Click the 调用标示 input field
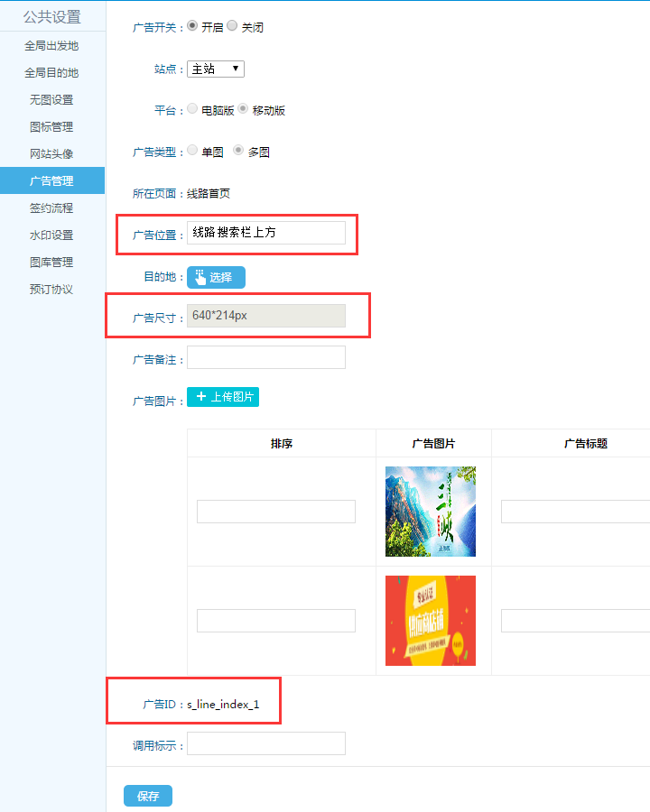This screenshot has width=650, height=812. click(x=265, y=743)
